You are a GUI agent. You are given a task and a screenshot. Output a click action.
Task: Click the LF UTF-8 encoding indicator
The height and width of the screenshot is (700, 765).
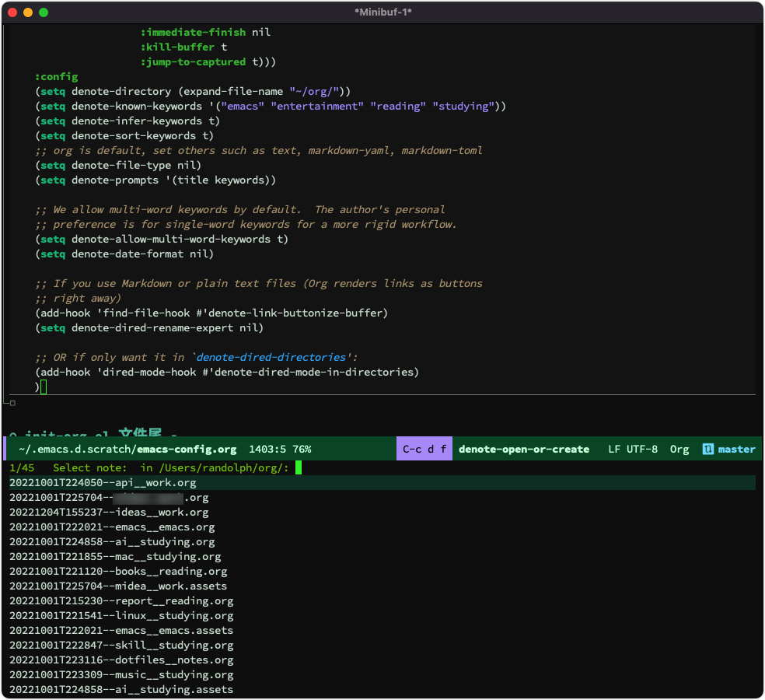point(633,449)
